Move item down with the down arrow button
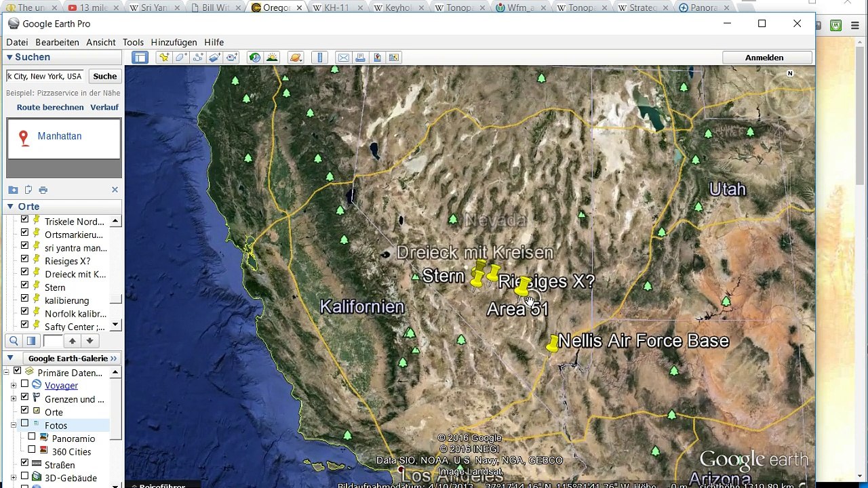The width and height of the screenshot is (868, 488). (90, 341)
